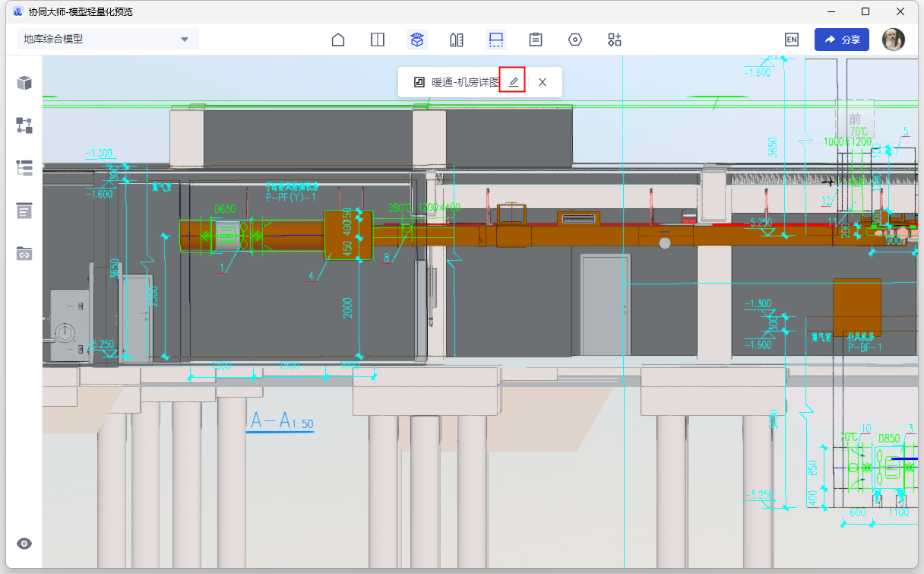Toggle visibility with the eye icon
Screen dimensions: 924x574
click(24, 544)
